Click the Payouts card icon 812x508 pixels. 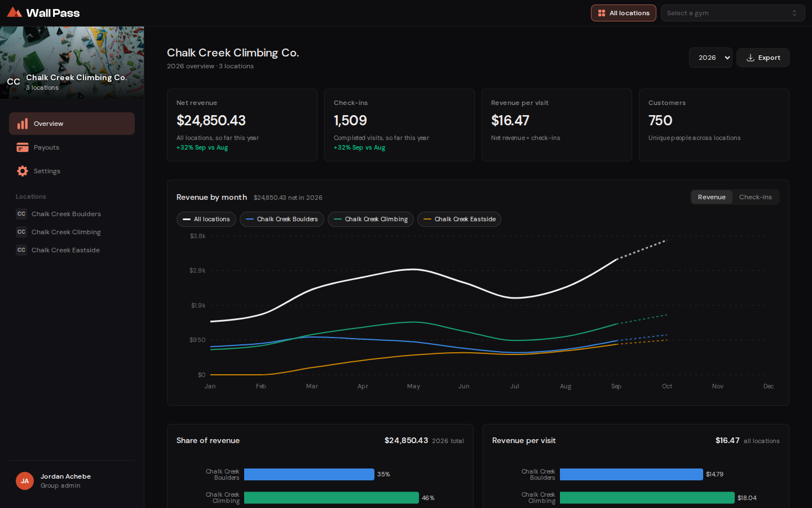[23, 147]
